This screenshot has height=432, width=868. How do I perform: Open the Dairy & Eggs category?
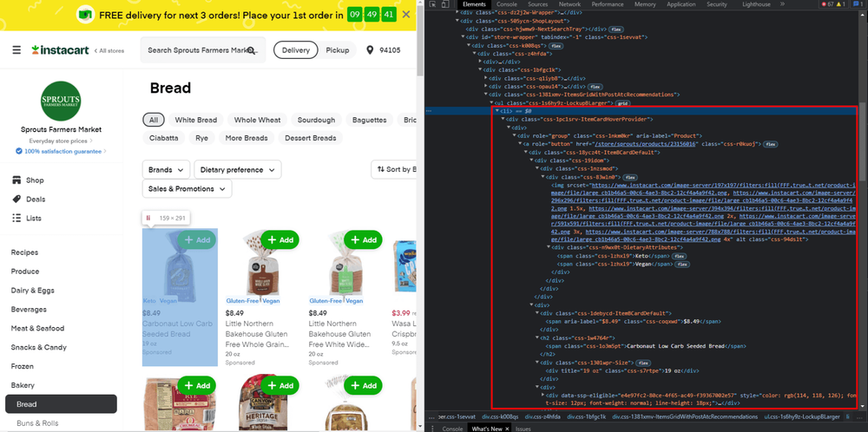(x=33, y=291)
